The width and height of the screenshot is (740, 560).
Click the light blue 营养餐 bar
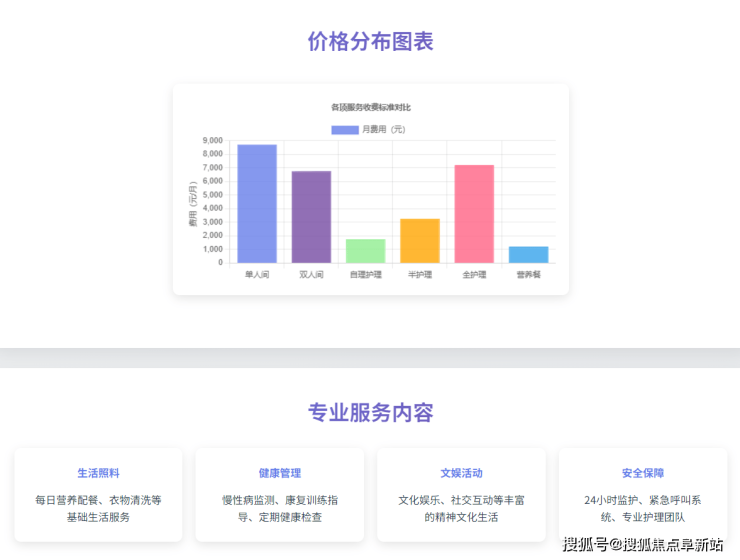(528, 254)
